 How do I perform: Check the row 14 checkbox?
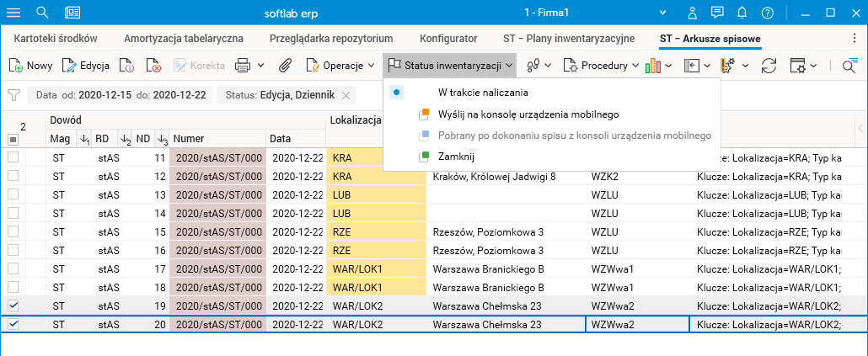[x=13, y=213]
